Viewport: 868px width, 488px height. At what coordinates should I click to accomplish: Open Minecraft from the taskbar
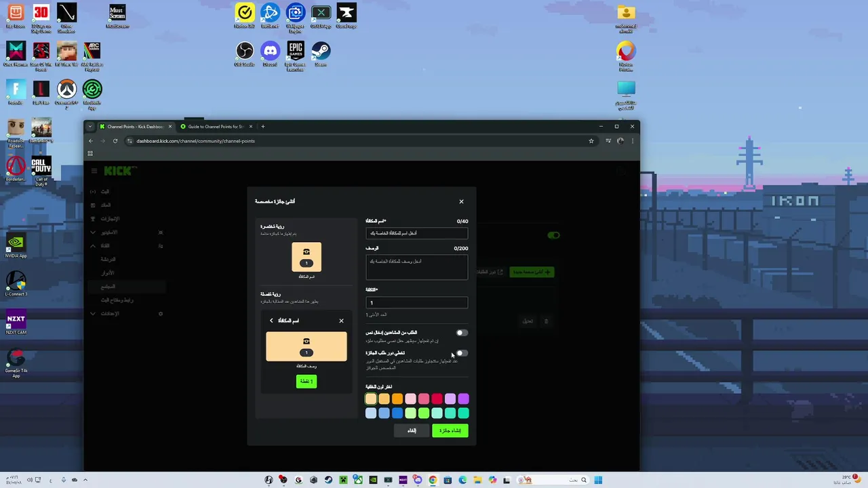click(343, 480)
